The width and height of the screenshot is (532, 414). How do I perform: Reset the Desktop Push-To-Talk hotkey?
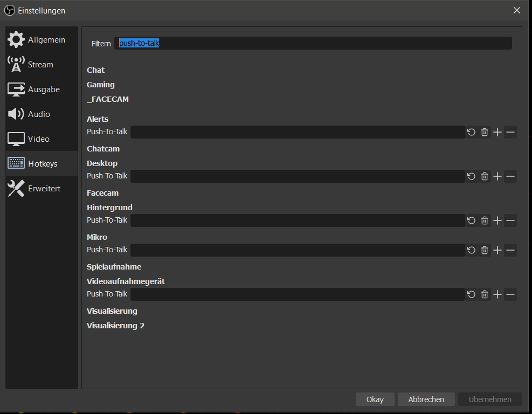pos(471,176)
